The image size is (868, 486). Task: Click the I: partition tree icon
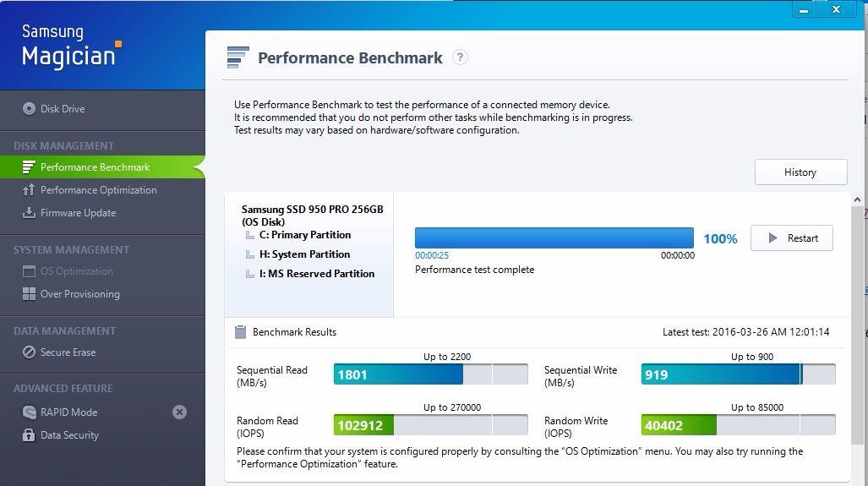pyautogui.click(x=250, y=275)
